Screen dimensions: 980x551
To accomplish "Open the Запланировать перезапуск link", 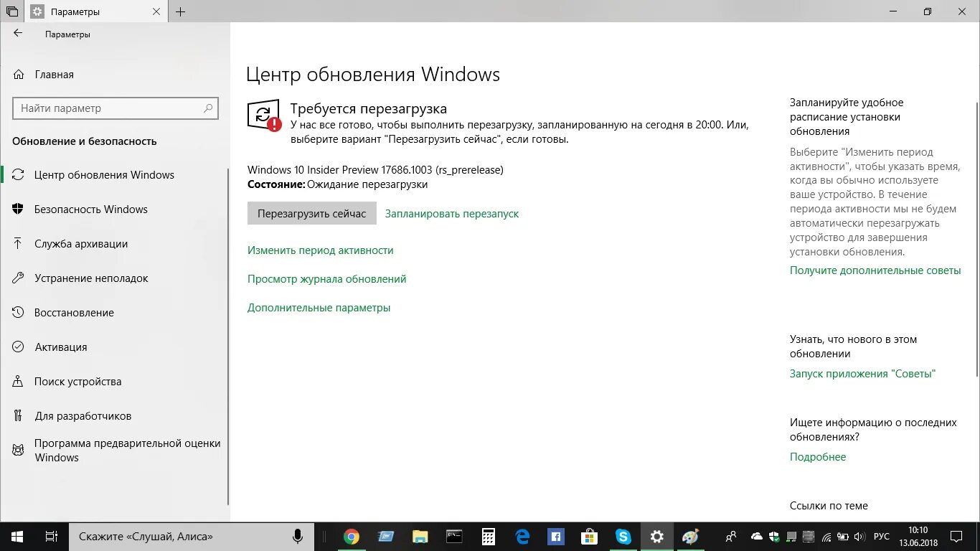I will click(452, 214).
